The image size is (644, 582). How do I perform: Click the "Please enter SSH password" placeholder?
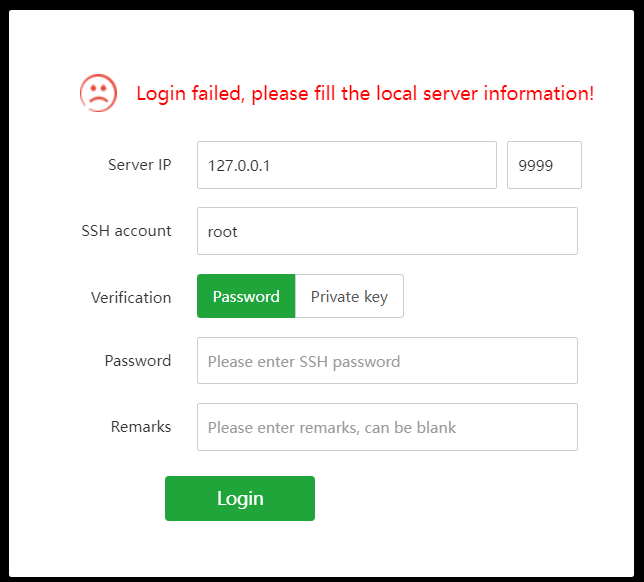[304, 362]
